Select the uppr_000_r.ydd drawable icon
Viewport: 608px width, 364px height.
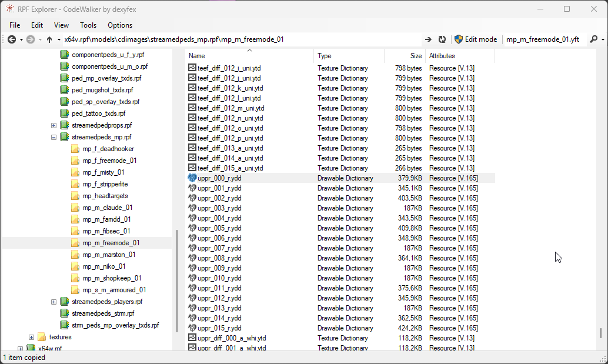pos(192,178)
